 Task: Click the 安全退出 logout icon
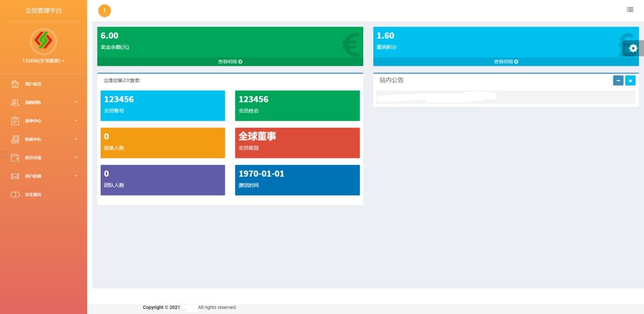point(15,195)
